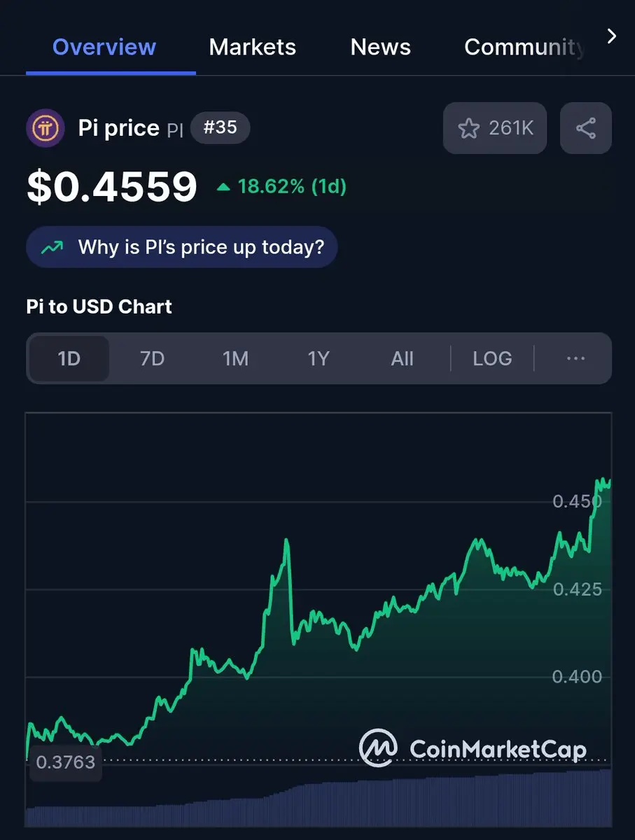Select the 1M chart range
635x840 pixels.
coord(235,358)
